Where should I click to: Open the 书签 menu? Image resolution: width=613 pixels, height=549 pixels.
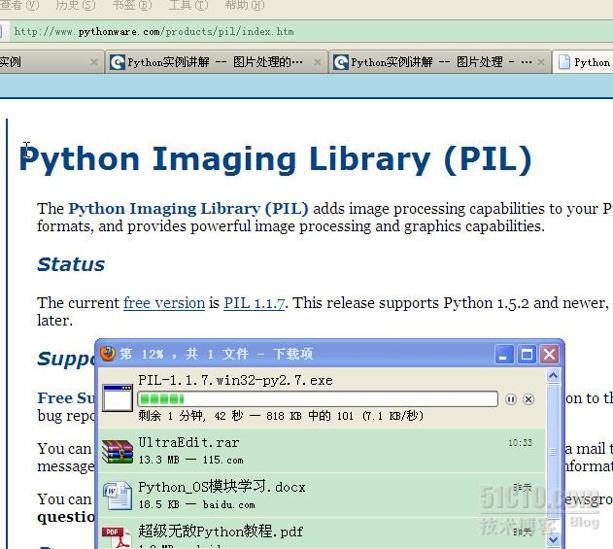pos(132,5)
